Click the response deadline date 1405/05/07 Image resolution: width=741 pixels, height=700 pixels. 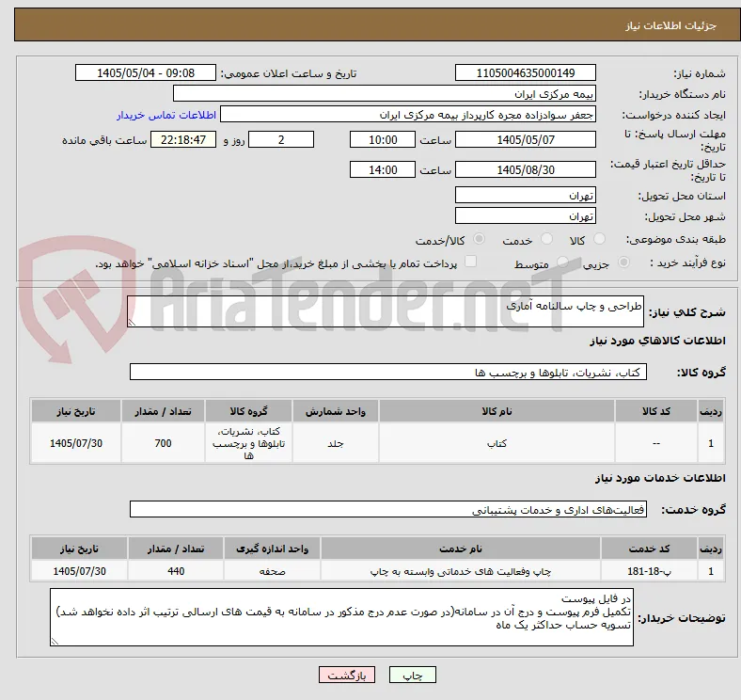click(526, 139)
